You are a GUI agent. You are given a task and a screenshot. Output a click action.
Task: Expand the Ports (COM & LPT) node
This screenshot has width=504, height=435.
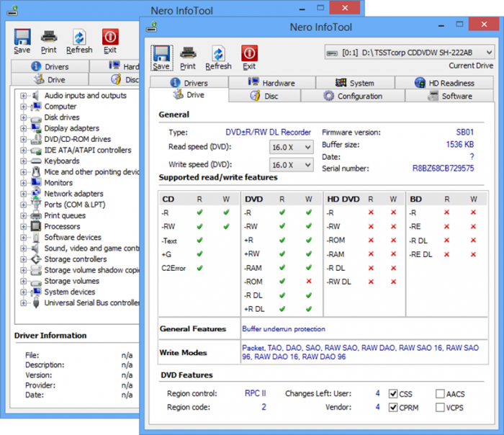[23, 205]
